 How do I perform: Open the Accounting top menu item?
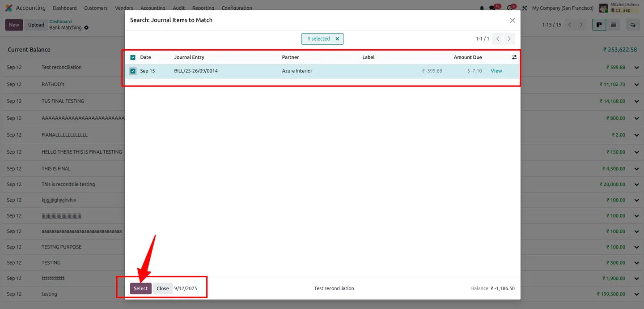[153, 8]
